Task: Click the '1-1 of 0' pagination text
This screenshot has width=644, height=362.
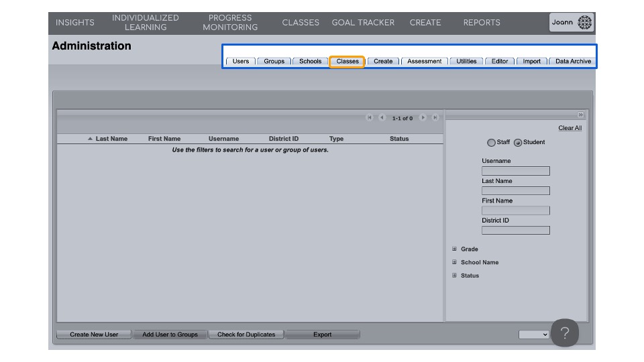Action: (x=402, y=118)
